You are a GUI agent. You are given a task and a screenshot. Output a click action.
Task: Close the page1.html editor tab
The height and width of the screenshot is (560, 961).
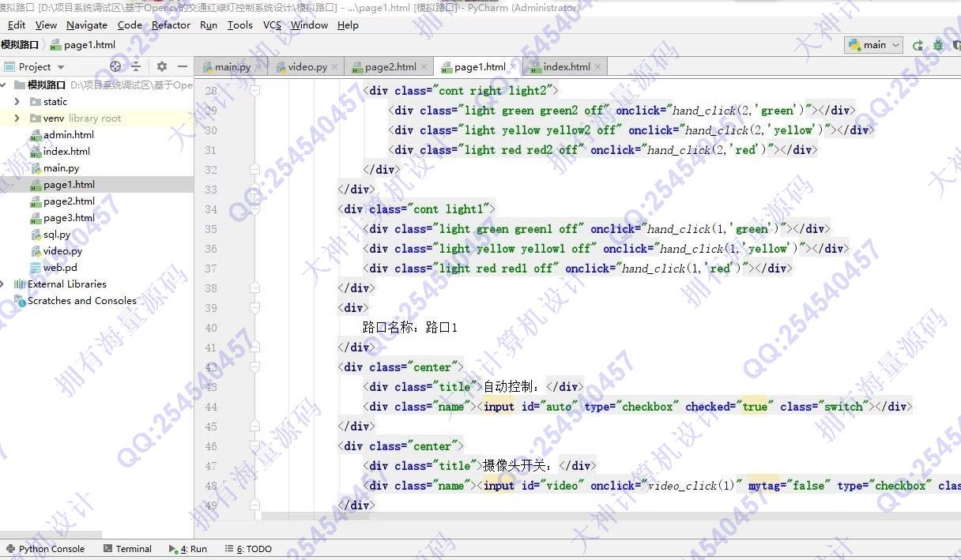click(x=514, y=67)
